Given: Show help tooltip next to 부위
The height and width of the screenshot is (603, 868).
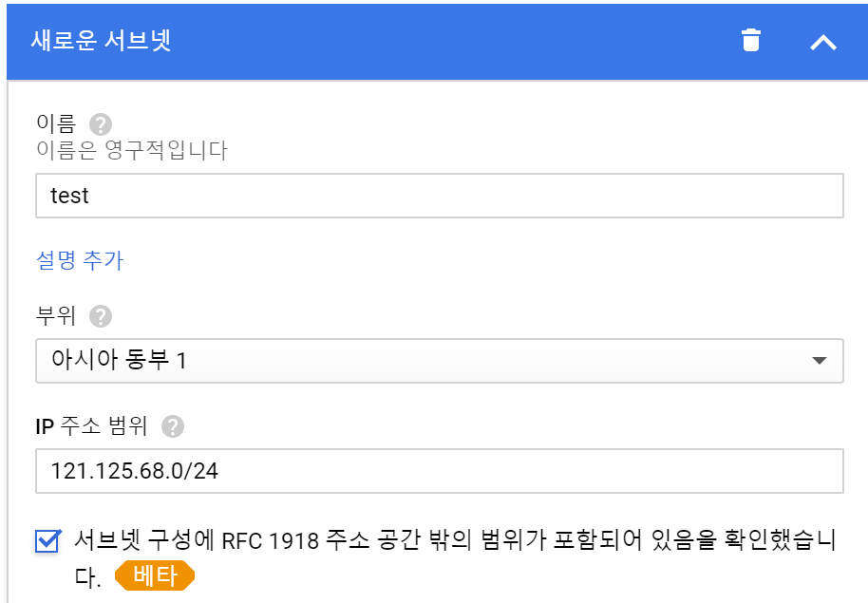Looking at the screenshot, I should (x=101, y=315).
